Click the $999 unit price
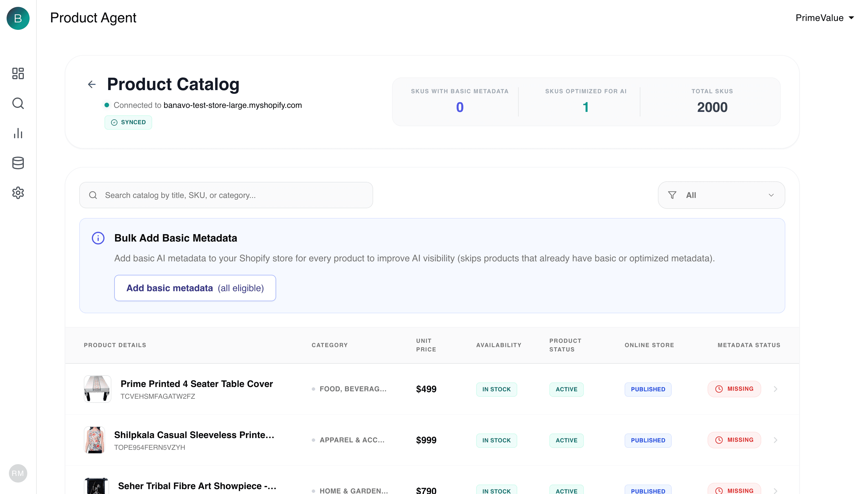Screen dimensions: 868x494 tap(426, 440)
